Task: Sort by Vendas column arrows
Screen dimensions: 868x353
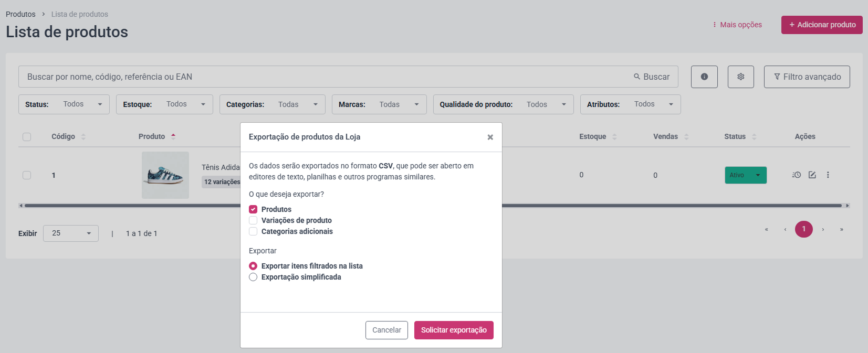Action: point(686,136)
